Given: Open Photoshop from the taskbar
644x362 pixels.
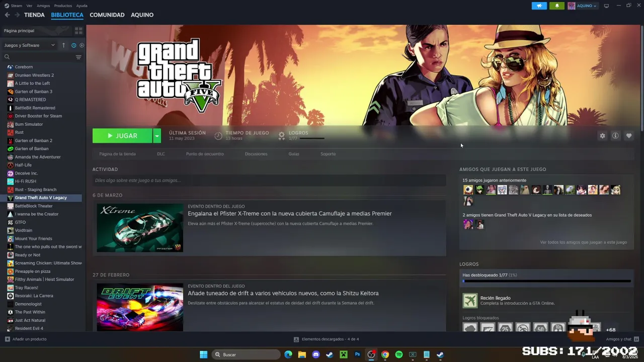Looking at the screenshot, I should [357, 354].
